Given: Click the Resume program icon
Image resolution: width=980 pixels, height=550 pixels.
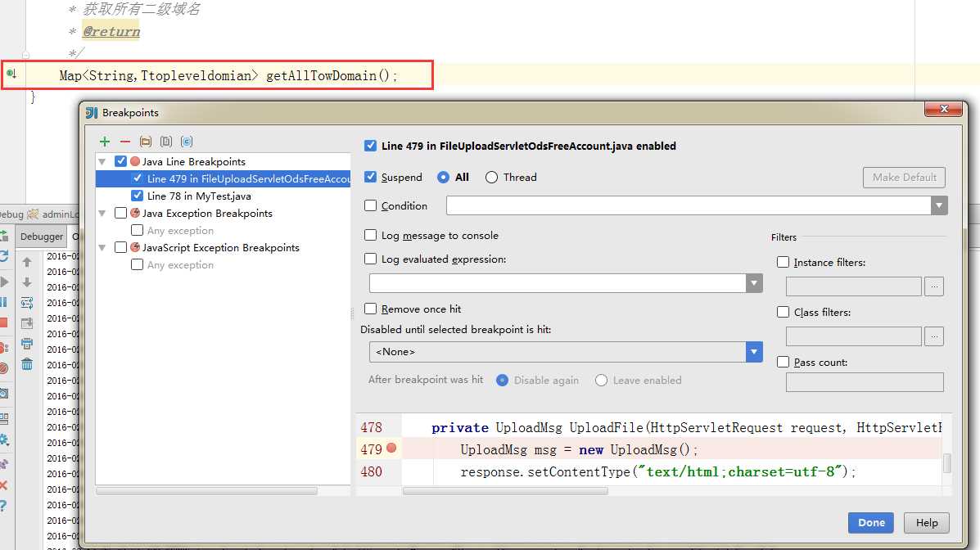Looking at the screenshot, I should pyautogui.click(x=4, y=282).
